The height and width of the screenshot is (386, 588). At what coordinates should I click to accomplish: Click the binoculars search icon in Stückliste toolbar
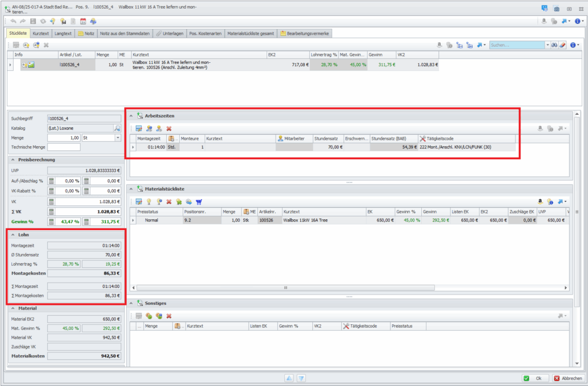554,45
